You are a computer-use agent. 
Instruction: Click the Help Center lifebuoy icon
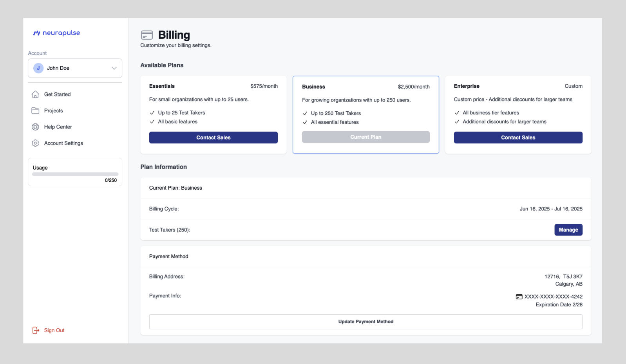[35, 127]
